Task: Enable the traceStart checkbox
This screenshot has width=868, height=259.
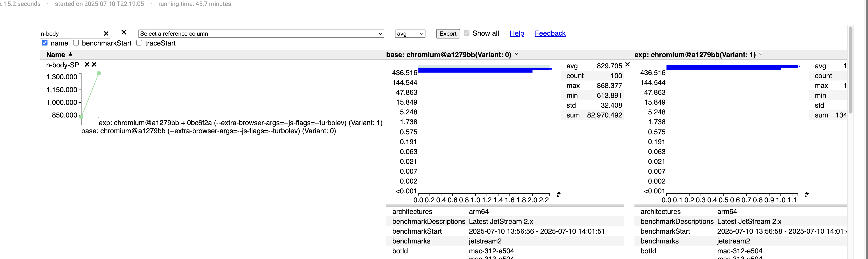Action: (139, 43)
